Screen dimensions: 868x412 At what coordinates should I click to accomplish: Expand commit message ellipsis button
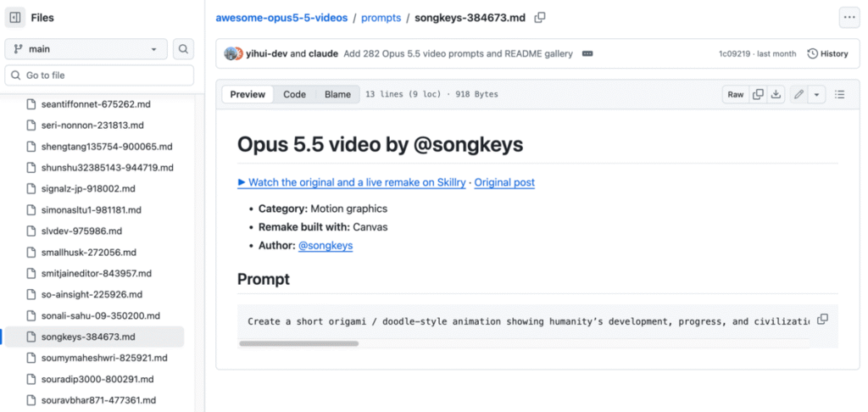[x=588, y=53]
